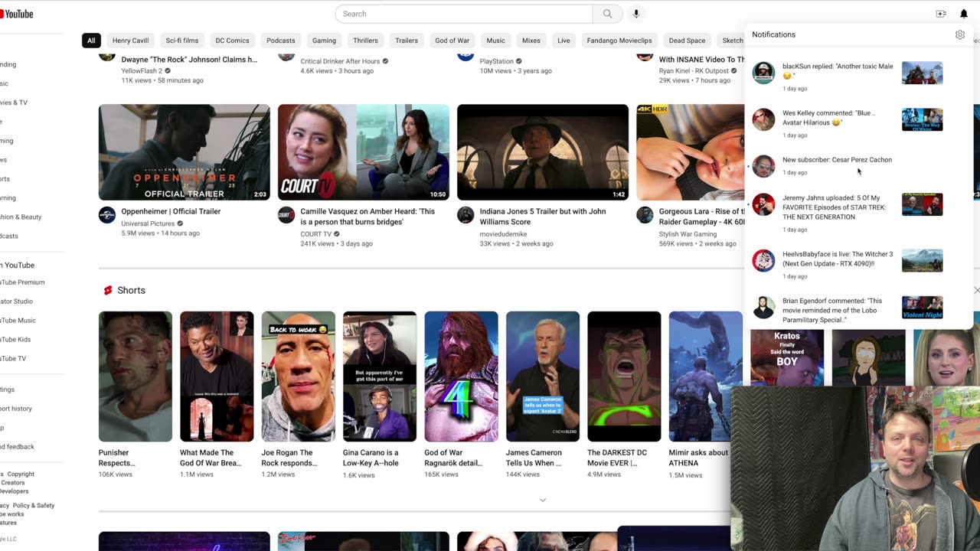980x551 pixels.
Task: Click the magnifier search button
Action: [x=607, y=14]
